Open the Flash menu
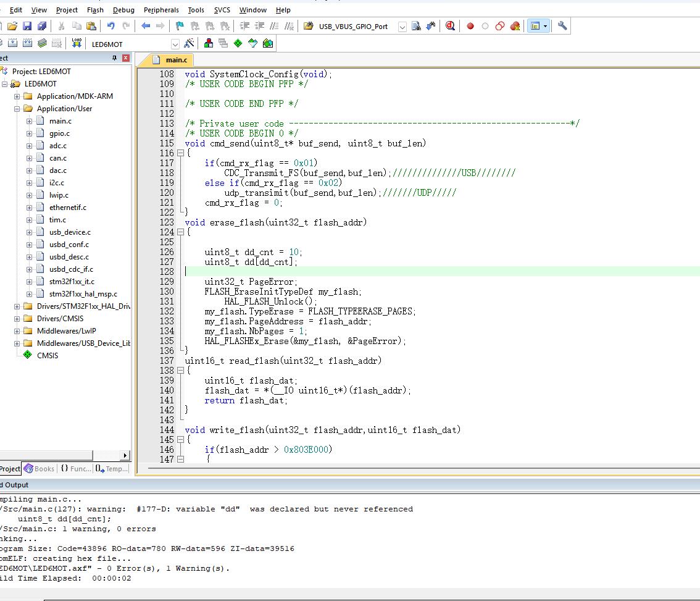700x601 pixels. tap(95, 10)
